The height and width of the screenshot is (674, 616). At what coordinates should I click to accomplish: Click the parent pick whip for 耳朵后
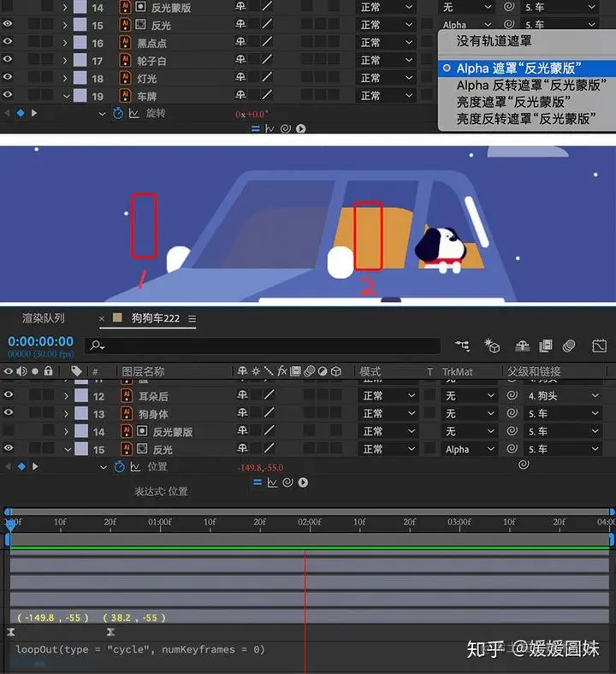(x=512, y=395)
